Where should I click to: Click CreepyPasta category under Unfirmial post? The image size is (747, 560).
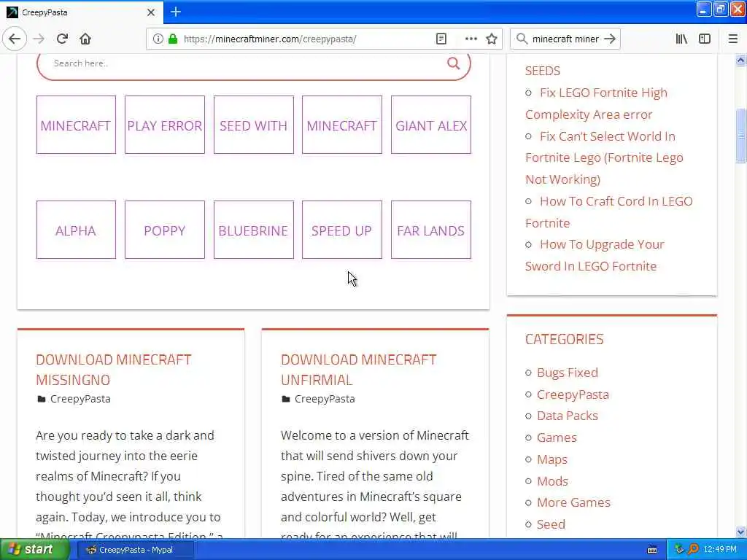325,399
